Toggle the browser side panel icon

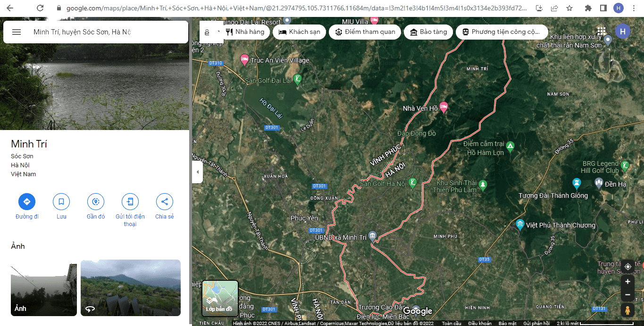click(x=603, y=8)
